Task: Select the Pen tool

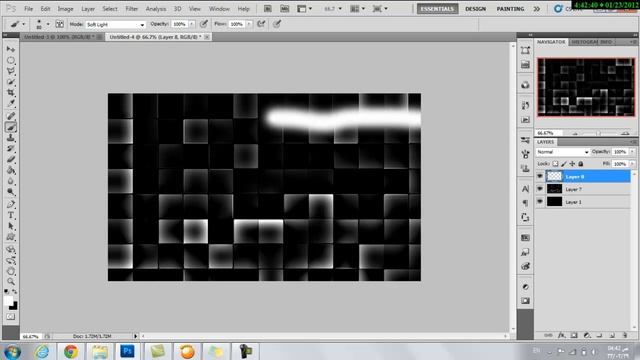Action: click(11, 204)
